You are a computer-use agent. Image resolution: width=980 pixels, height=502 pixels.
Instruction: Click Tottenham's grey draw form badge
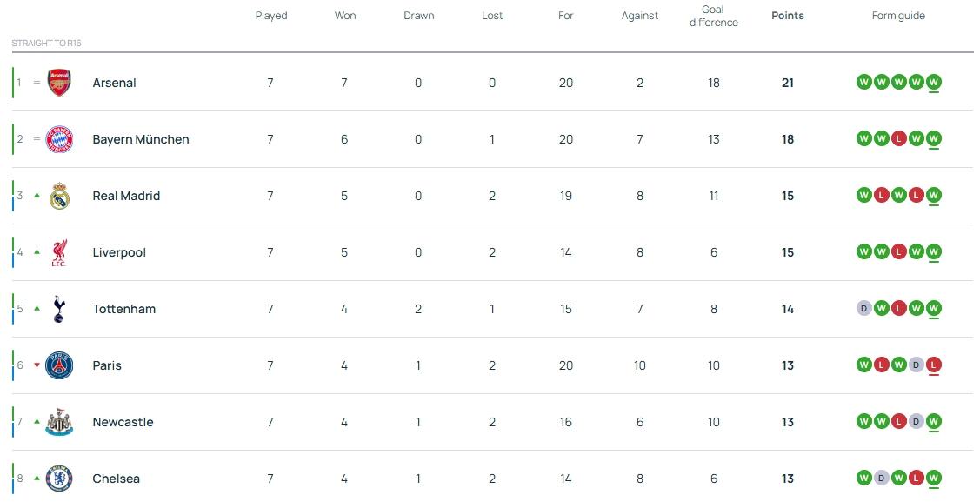pos(863,309)
